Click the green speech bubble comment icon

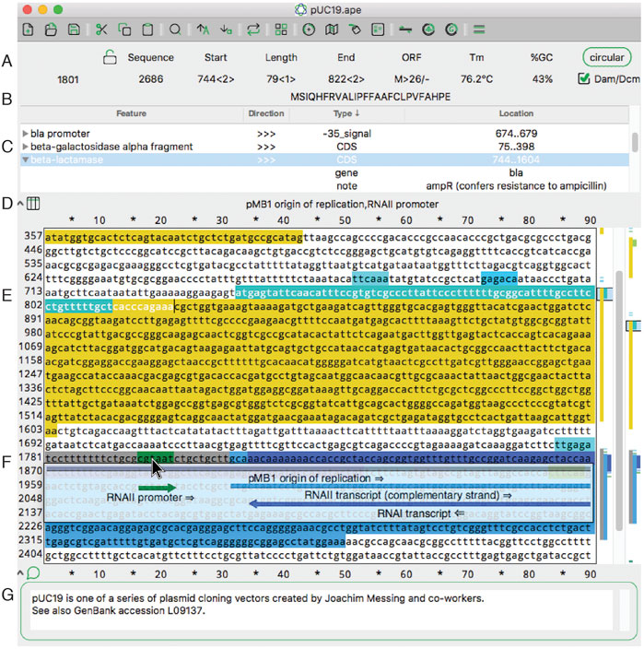point(33,573)
